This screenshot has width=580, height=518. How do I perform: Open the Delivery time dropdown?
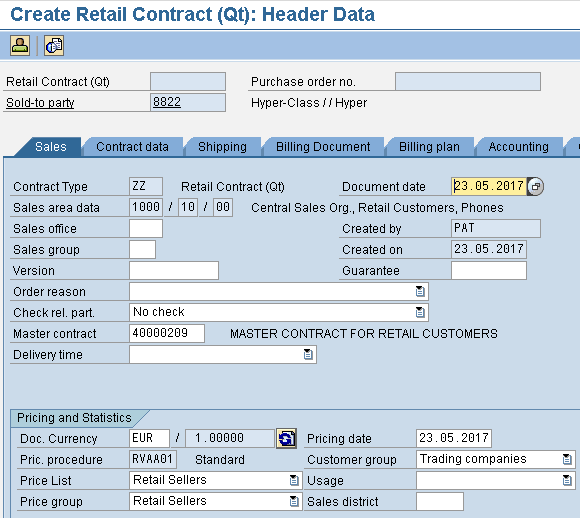point(308,354)
